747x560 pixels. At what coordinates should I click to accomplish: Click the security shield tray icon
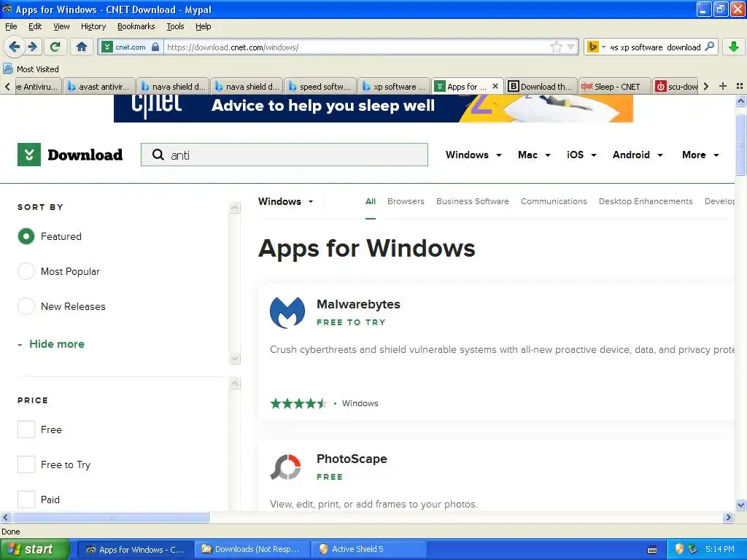[679, 549]
